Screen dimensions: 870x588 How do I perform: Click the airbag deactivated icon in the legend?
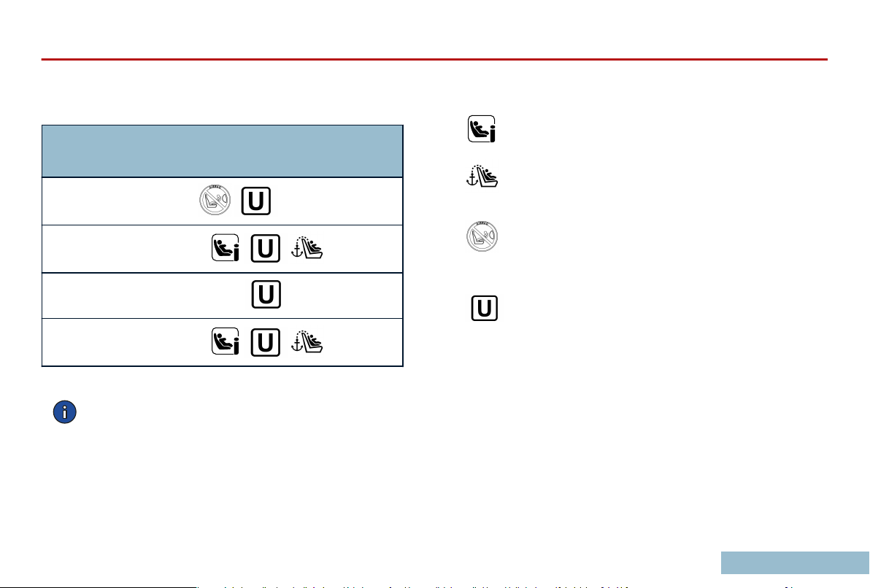tap(482, 236)
